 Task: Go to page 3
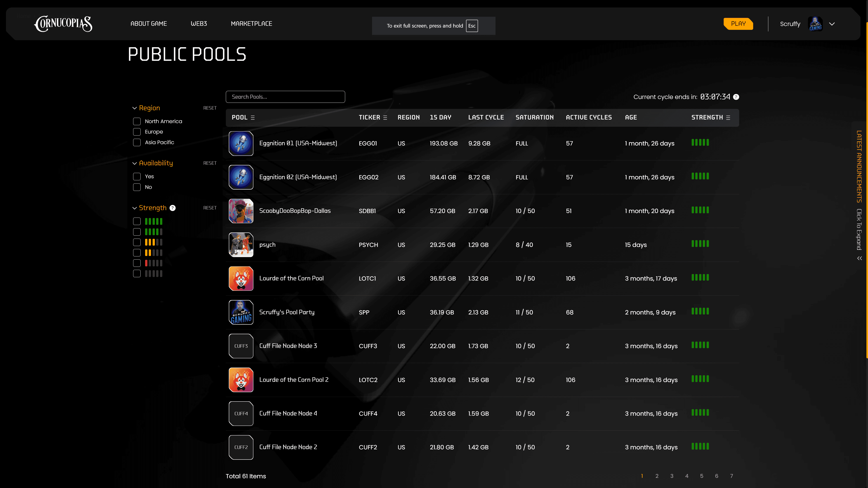tap(672, 476)
